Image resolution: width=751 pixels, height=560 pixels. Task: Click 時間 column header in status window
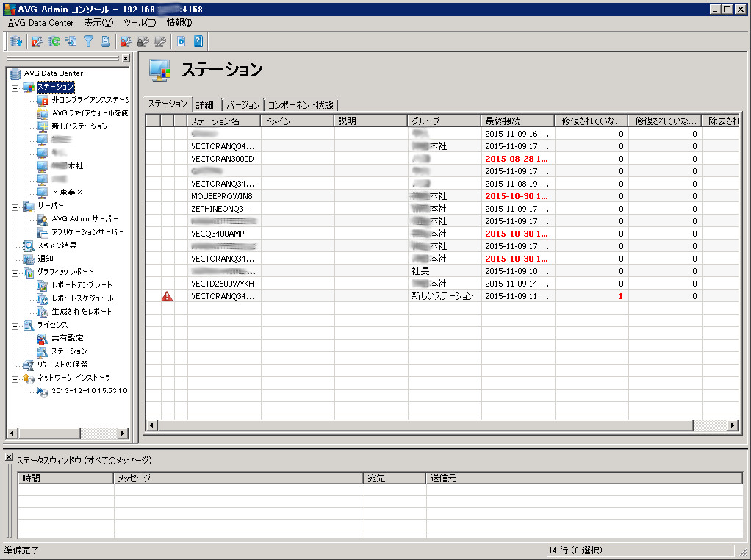tap(65, 478)
